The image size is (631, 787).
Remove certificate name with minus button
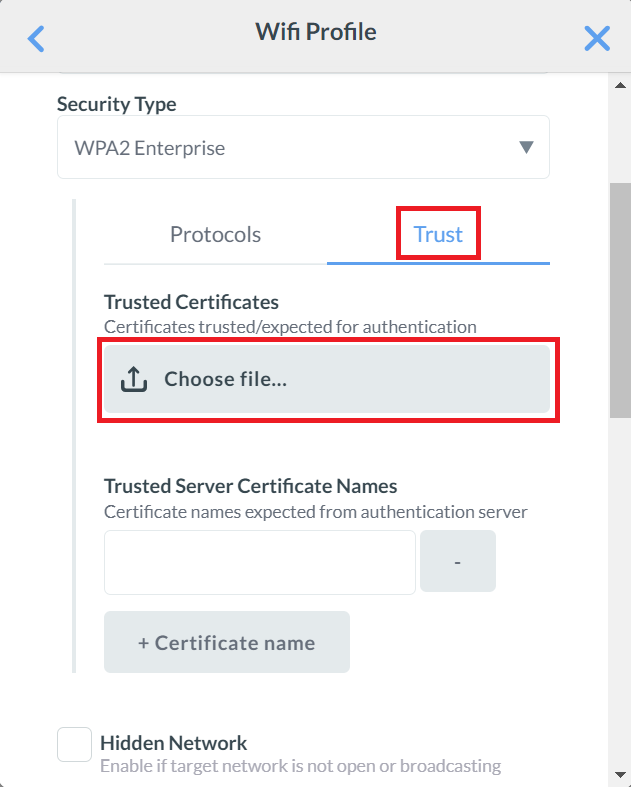(x=457, y=562)
